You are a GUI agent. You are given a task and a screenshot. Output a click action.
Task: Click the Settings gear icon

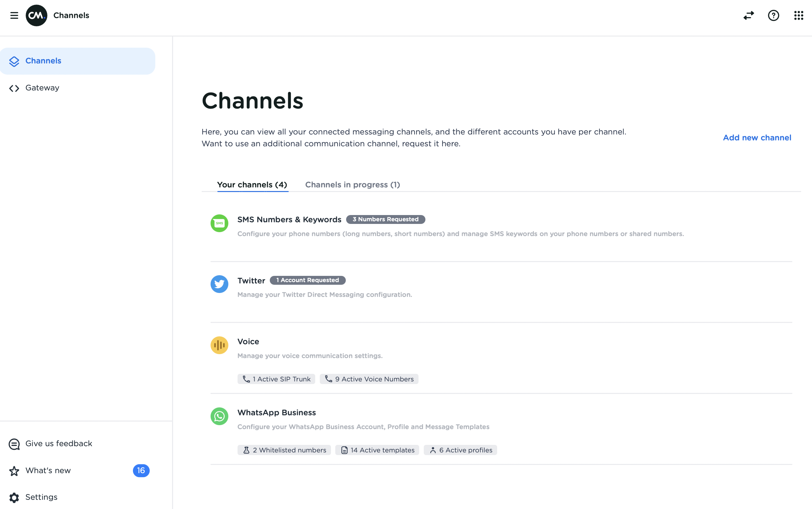point(14,497)
